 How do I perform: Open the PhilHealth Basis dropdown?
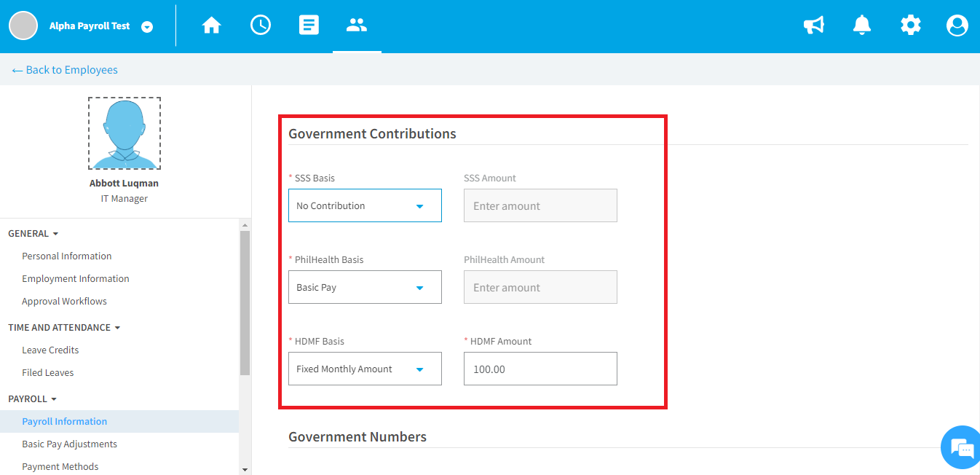tap(365, 287)
